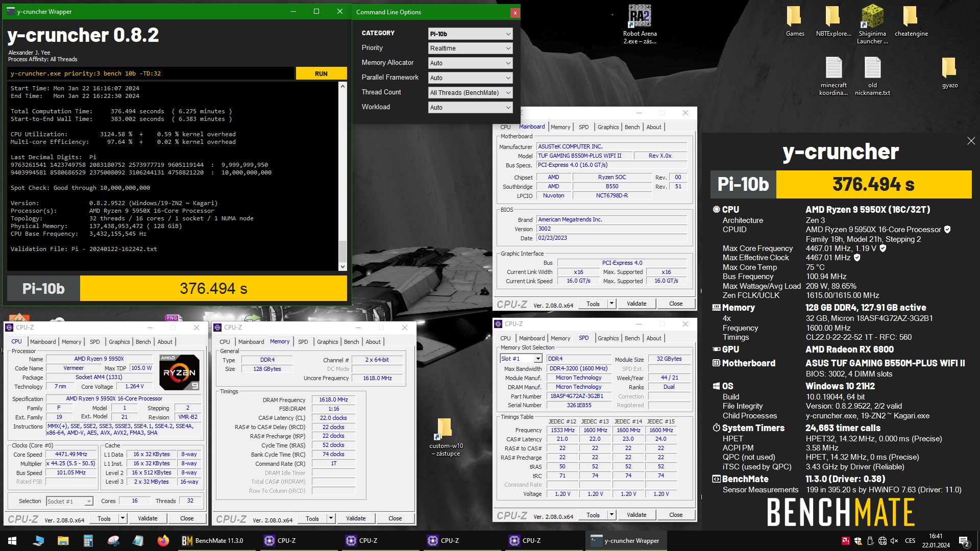Launch Calculator from the taskbar

pyautogui.click(x=88, y=541)
